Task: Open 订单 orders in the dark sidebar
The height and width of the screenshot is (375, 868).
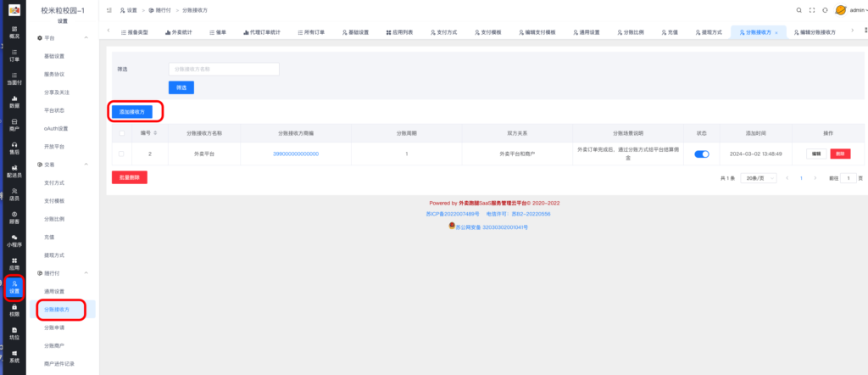Action: [x=14, y=55]
